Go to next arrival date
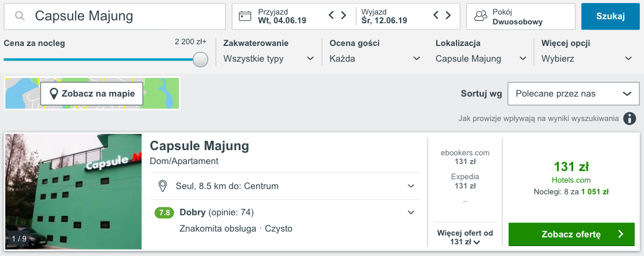Image resolution: width=644 pixels, height=256 pixels. click(x=344, y=16)
